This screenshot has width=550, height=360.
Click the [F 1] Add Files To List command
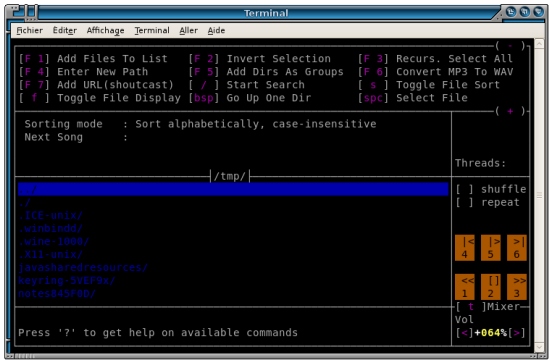(93, 59)
